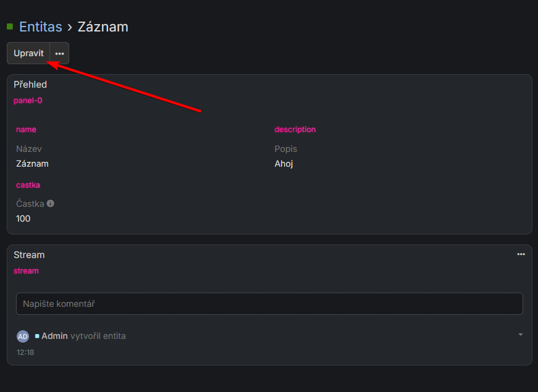Click the small blue square icon before Admin
This screenshot has height=392, width=538.
click(x=36, y=336)
